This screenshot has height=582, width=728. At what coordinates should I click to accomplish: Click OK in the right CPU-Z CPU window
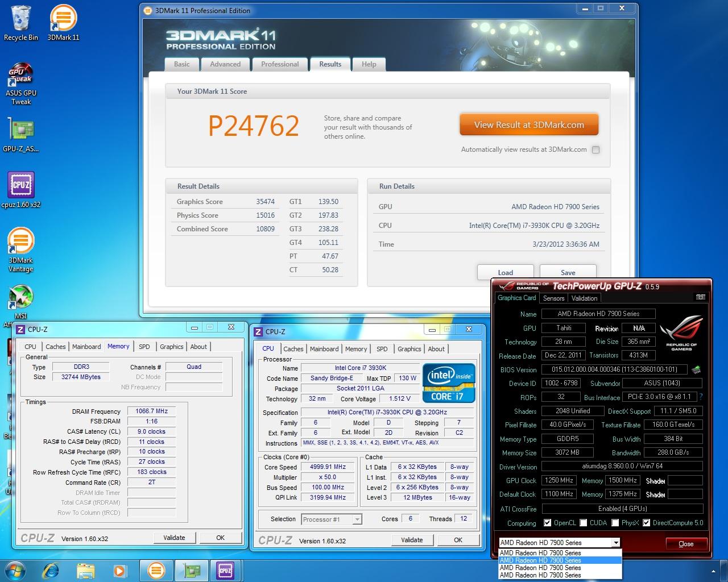click(x=458, y=540)
